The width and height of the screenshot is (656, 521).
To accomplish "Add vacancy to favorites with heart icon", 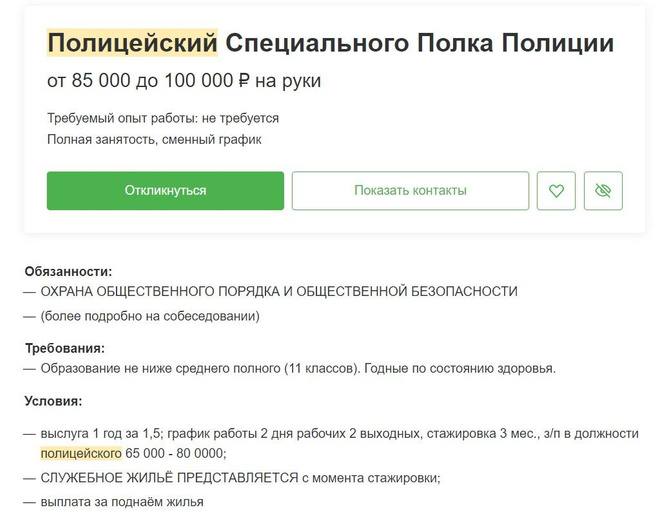I will click(x=556, y=191).
